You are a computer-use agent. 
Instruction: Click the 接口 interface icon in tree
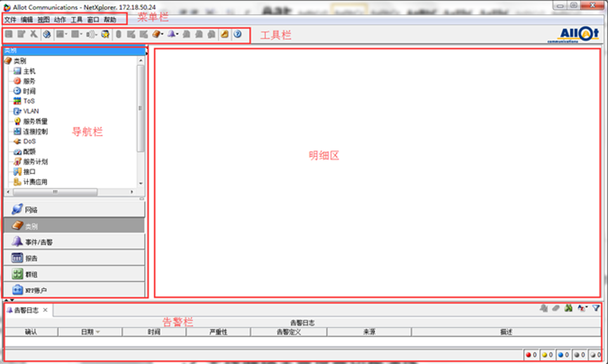[x=17, y=171]
